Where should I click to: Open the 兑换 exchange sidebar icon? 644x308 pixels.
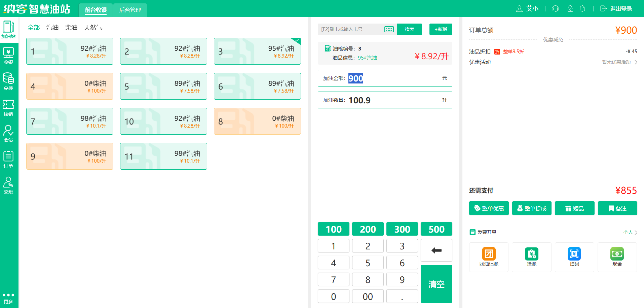tap(8, 81)
